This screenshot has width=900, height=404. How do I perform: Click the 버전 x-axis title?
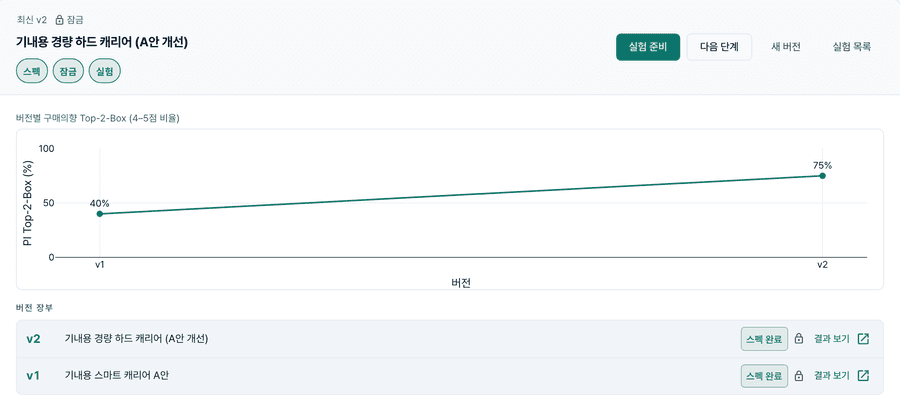pyautogui.click(x=461, y=282)
